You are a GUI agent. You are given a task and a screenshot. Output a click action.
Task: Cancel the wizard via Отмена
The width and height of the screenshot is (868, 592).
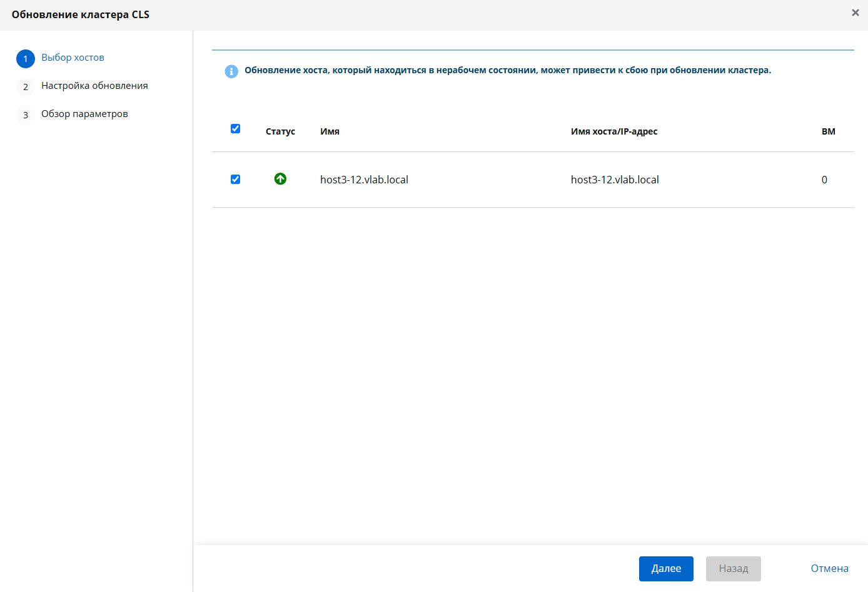tap(829, 569)
